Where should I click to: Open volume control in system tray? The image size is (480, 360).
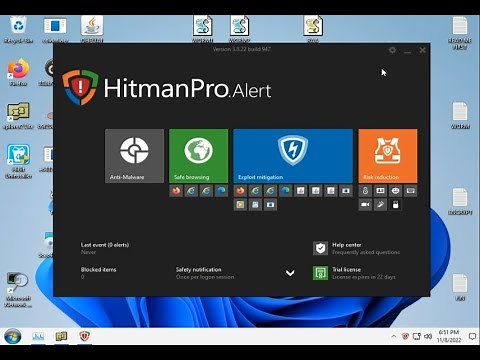pos(428,336)
